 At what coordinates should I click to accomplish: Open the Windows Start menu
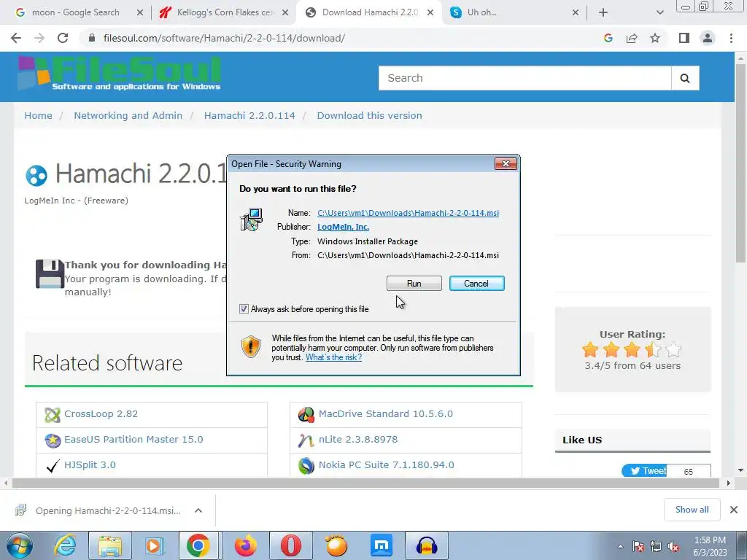pyautogui.click(x=20, y=545)
